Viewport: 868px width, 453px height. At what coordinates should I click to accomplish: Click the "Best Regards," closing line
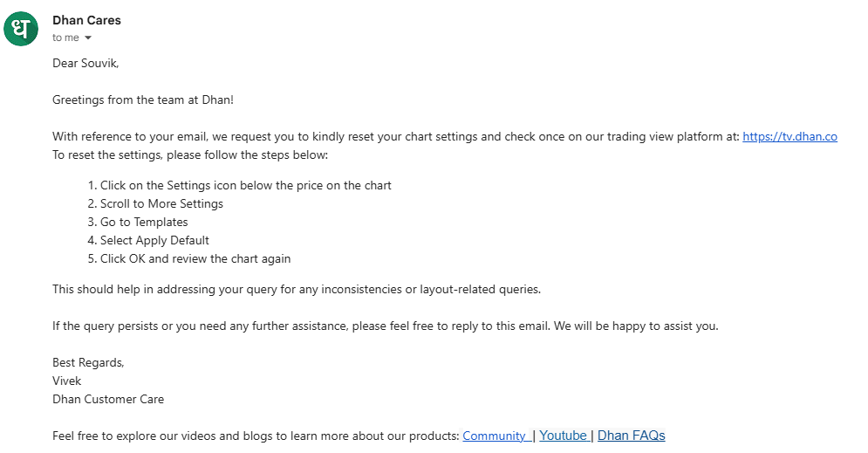(x=88, y=362)
